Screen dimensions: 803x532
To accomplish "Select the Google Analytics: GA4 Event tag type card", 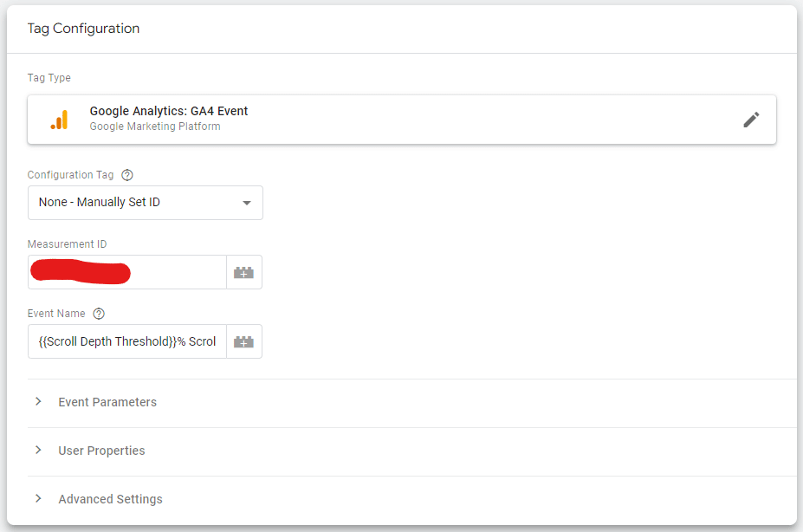I will 402,120.
